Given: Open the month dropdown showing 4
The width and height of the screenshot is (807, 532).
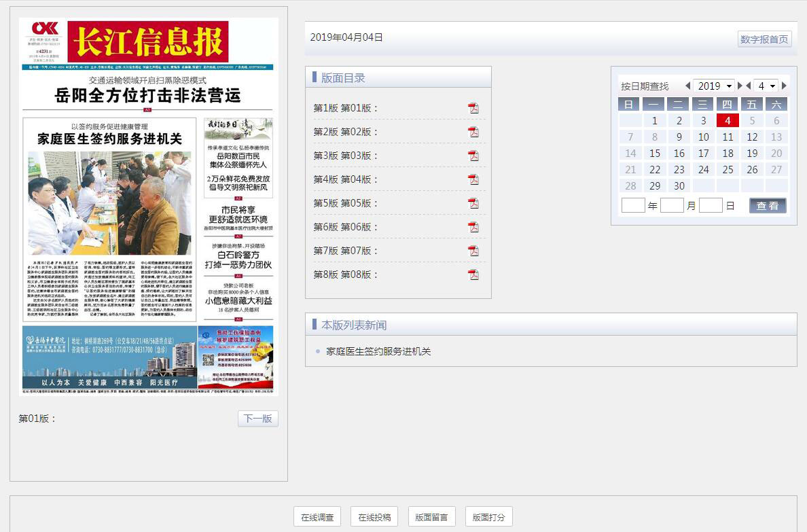Looking at the screenshot, I should pos(766,86).
